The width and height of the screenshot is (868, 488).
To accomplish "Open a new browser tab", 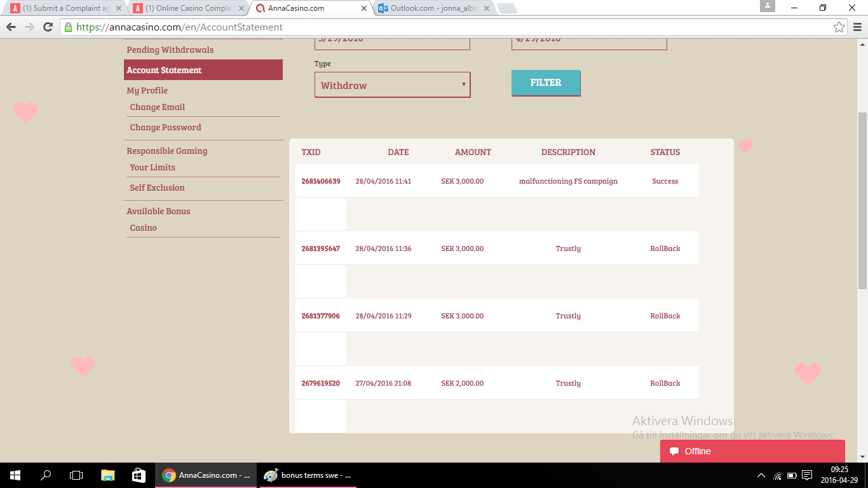I will click(506, 9).
